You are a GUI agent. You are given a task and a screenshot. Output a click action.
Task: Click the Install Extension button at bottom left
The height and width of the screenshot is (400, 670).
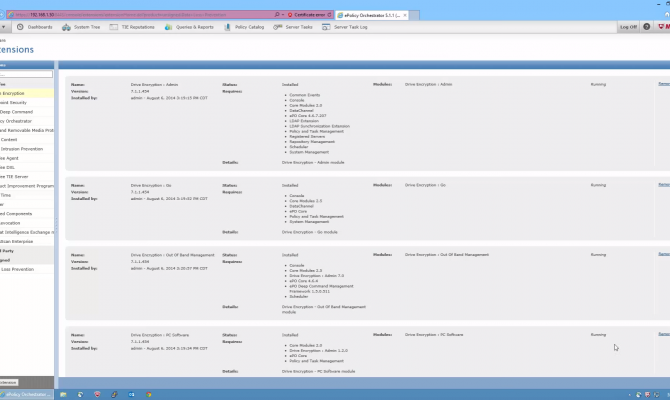pyautogui.click(x=10, y=382)
